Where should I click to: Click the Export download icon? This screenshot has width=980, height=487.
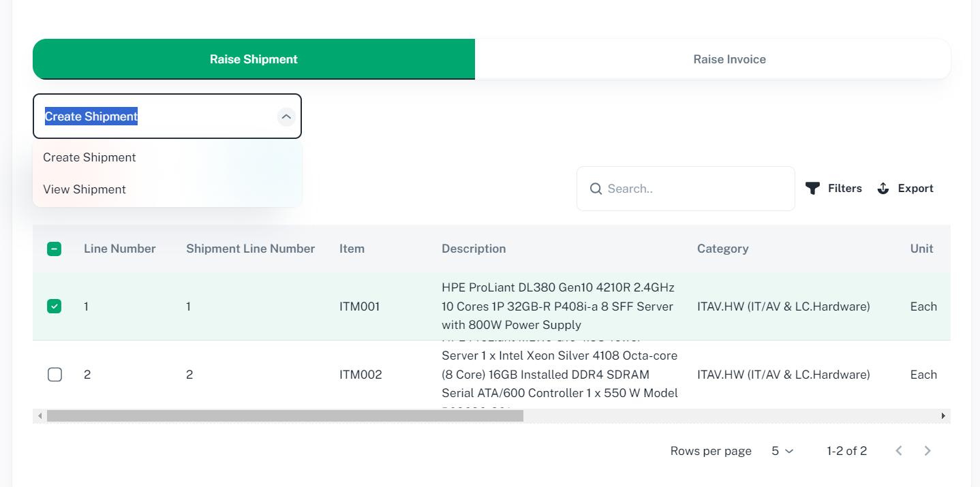point(883,189)
